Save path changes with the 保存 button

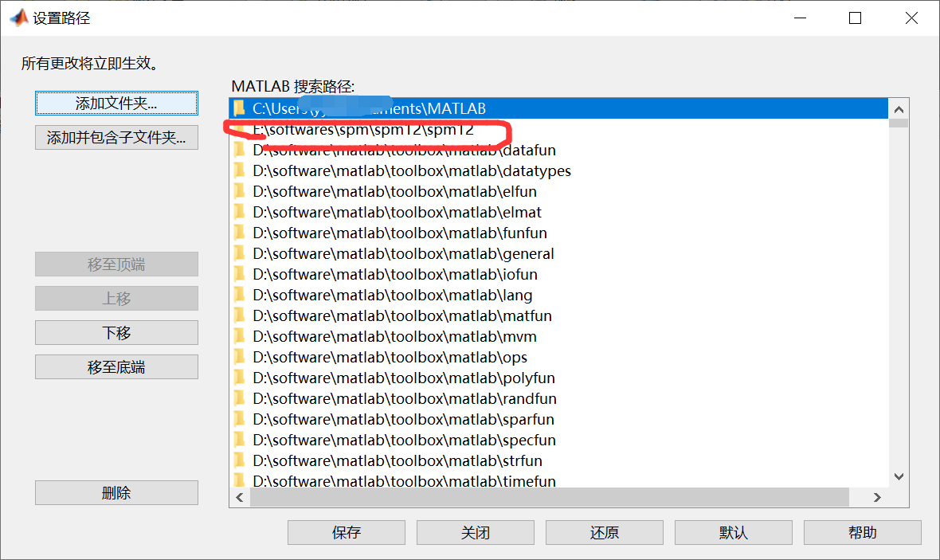click(346, 532)
